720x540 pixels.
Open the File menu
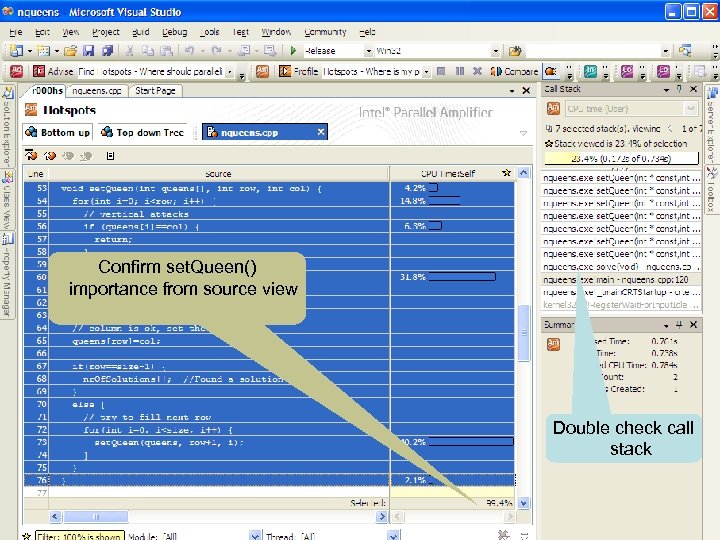(x=16, y=32)
